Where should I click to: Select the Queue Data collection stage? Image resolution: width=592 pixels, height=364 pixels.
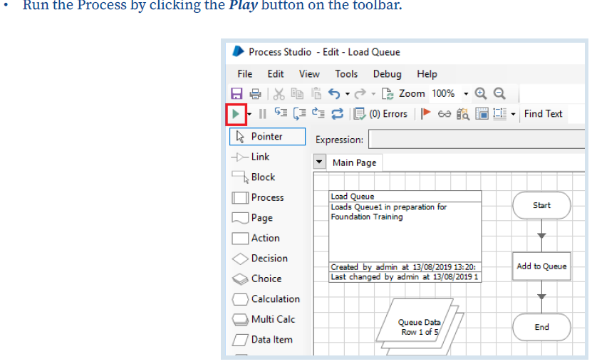(x=420, y=327)
